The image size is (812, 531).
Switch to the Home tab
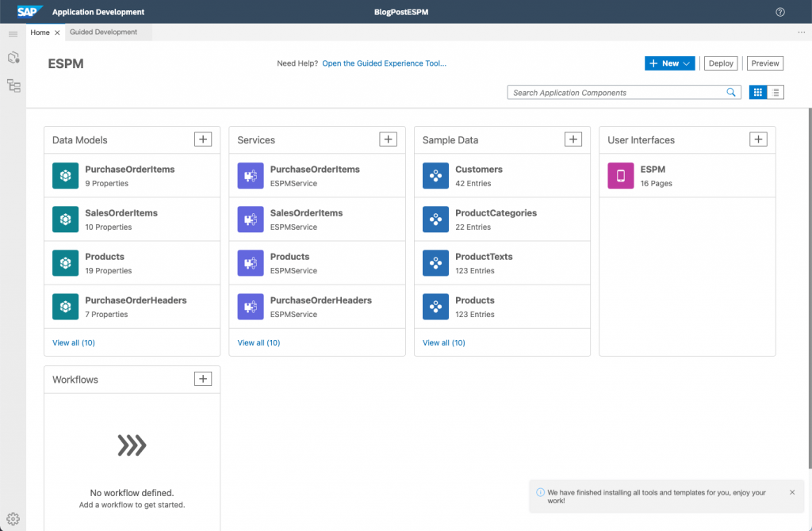[40, 32]
